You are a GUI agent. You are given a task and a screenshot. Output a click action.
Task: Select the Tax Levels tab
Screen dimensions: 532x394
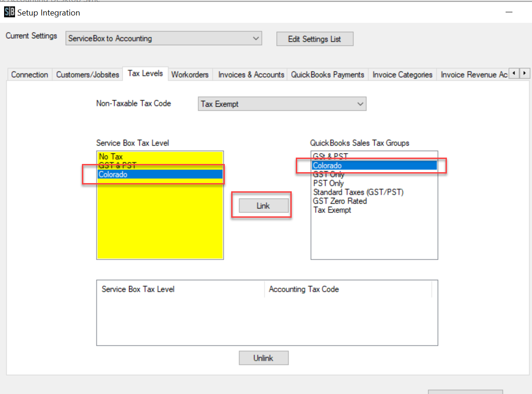[x=145, y=73]
